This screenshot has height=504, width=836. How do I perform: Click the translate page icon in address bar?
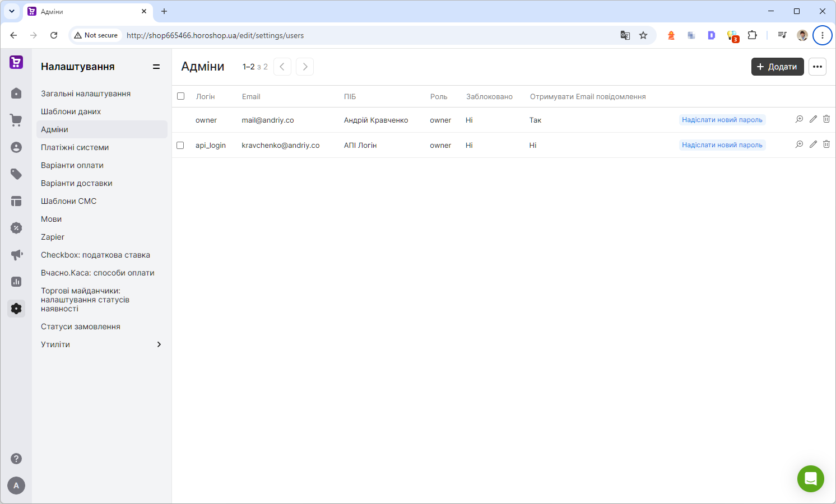coord(625,35)
